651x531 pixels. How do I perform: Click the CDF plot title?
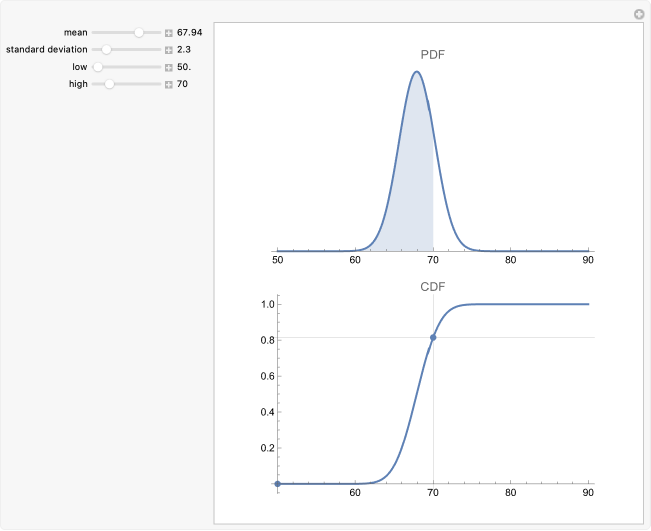[433, 287]
